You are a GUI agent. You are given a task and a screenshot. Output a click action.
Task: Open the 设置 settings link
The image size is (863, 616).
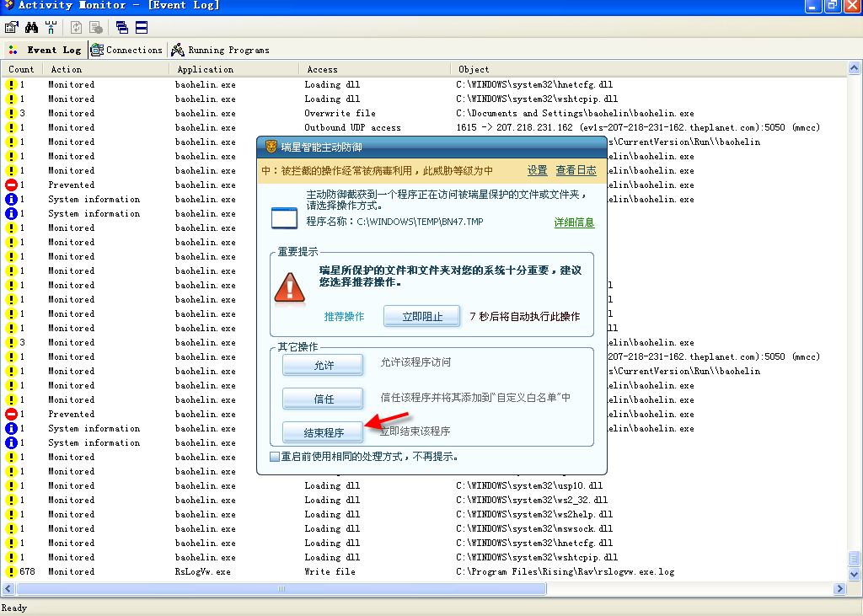(537, 170)
